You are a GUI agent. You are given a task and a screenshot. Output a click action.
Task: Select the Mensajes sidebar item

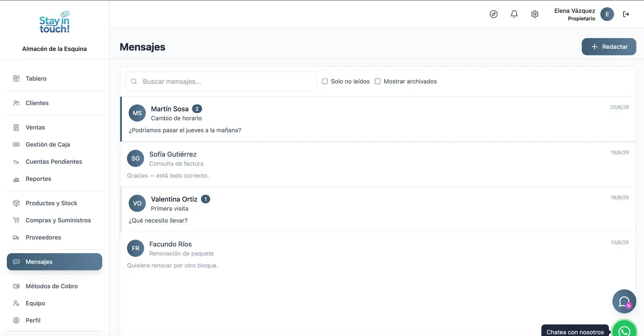pos(54,262)
